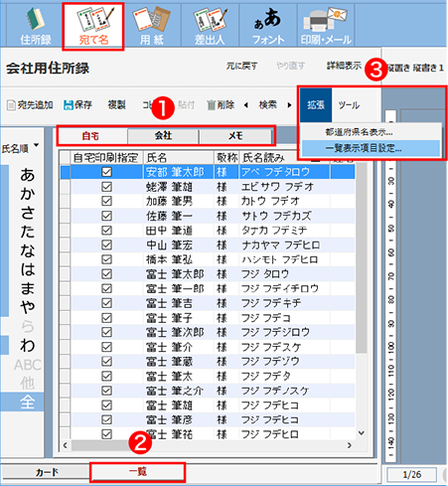Click the horizontal scrollbar left arrow
The image size is (448, 486).
click(x=66, y=445)
